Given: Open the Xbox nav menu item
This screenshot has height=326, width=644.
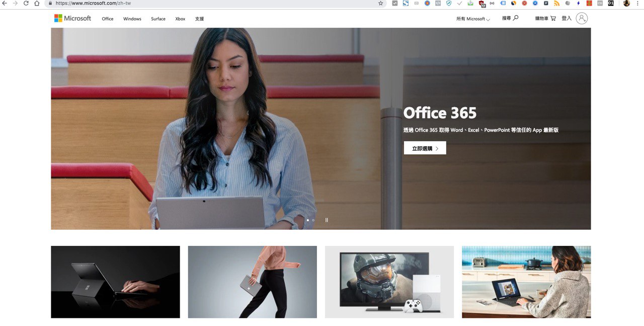Looking at the screenshot, I should tap(180, 19).
